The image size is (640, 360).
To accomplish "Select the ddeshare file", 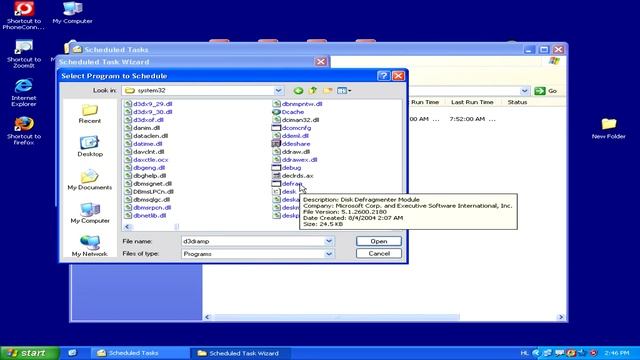I will coord(291,144).
